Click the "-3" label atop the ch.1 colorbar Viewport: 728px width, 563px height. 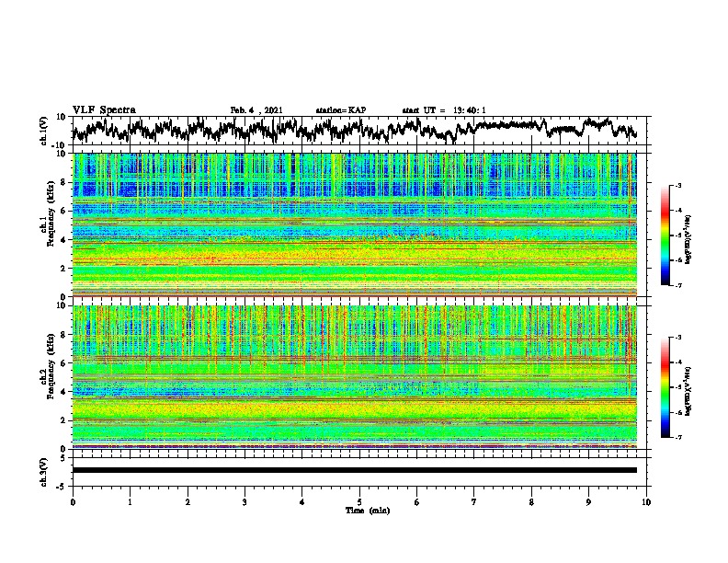coord(677,185)
